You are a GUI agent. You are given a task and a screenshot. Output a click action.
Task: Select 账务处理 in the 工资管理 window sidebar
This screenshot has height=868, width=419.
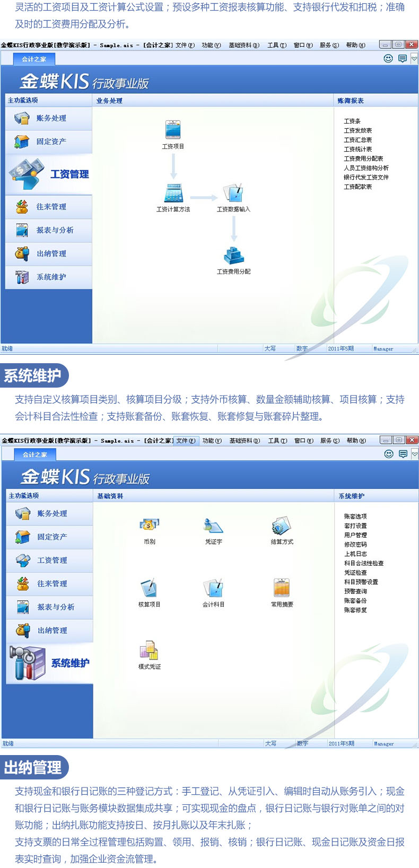tap(49, 118)
